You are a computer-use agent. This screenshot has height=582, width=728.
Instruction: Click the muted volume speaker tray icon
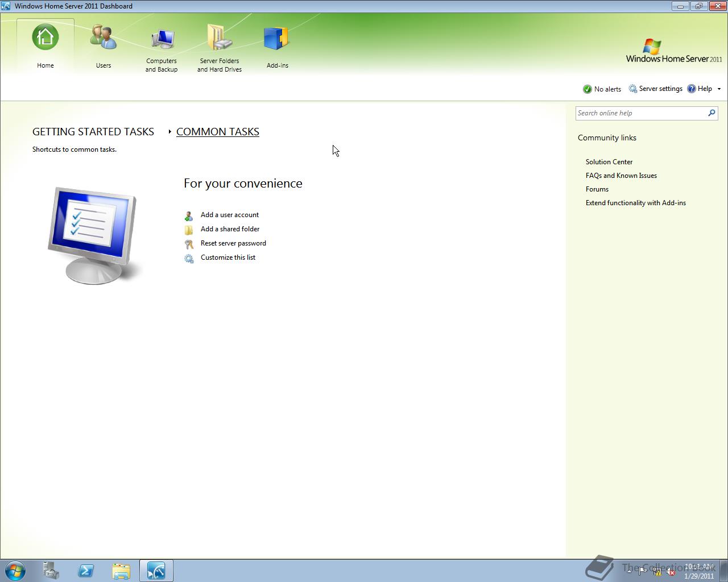click(671, 572)
